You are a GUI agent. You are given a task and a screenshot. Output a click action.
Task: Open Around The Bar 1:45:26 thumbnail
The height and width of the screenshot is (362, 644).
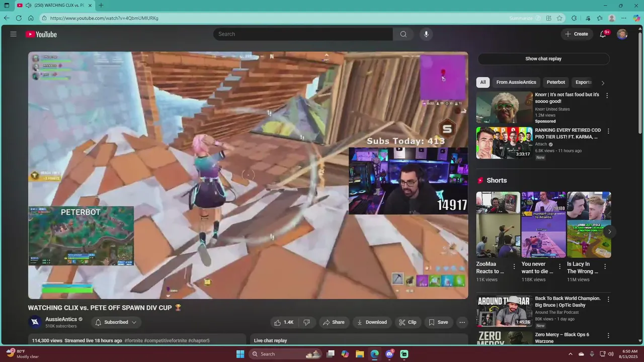click(504, 311)
